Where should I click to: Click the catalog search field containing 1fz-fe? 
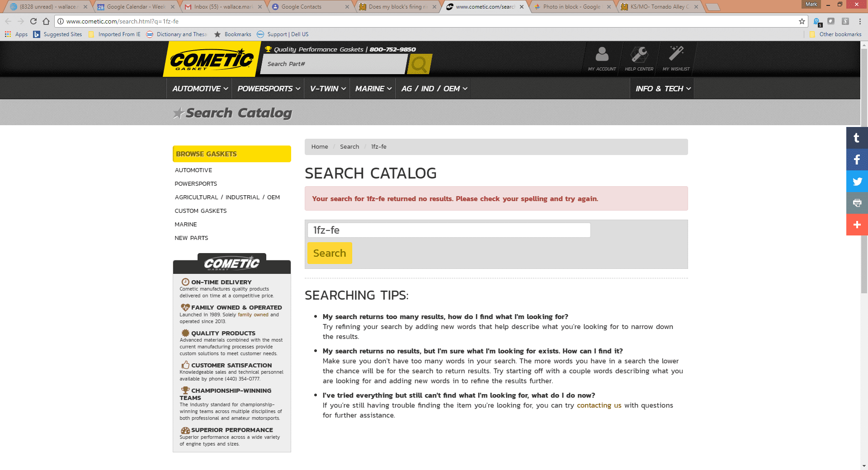[449, 230]
